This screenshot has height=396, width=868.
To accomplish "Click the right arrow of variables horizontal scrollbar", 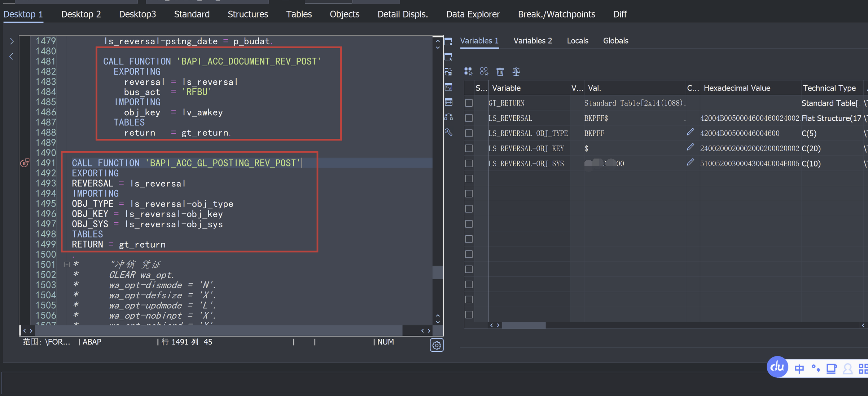I will tap(498, 325).
